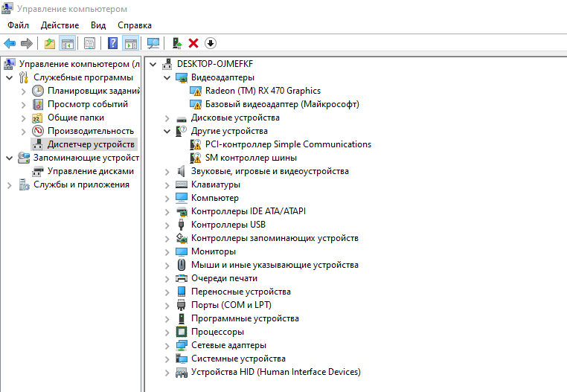567x392 pixels.
Task: Collapse the Видеоадаптеры category
Action: coord(167,78)
